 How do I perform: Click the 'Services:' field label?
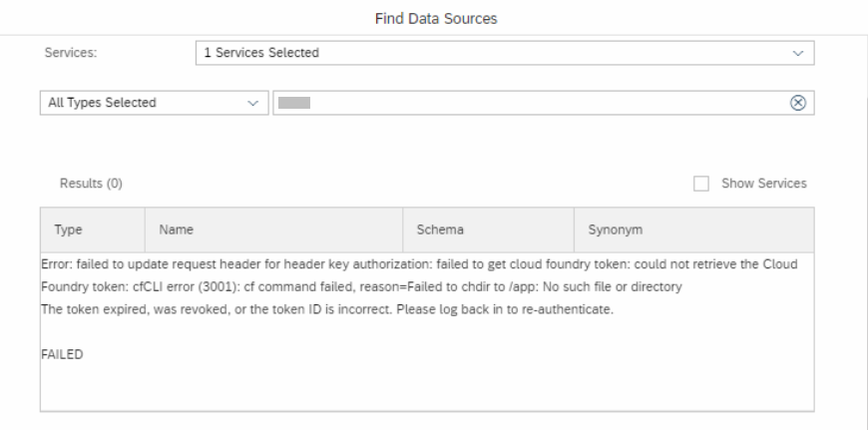(71, 53)
